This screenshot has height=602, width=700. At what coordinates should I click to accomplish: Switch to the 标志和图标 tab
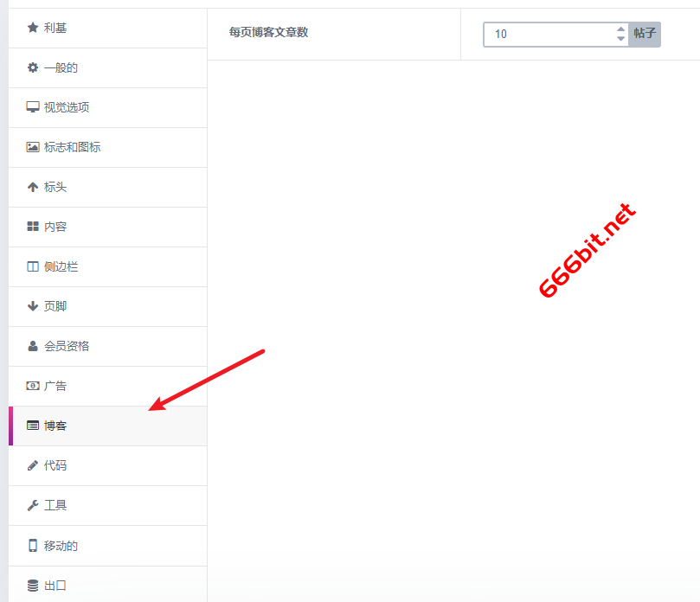107,147
